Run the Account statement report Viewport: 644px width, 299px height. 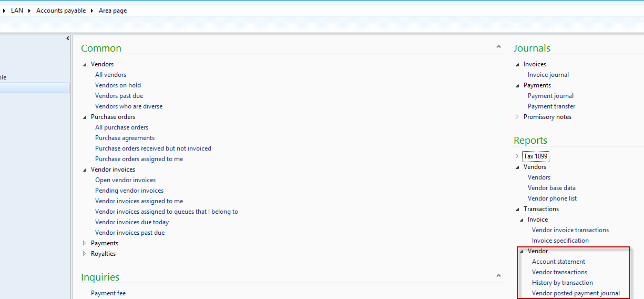tap(558, 262)
